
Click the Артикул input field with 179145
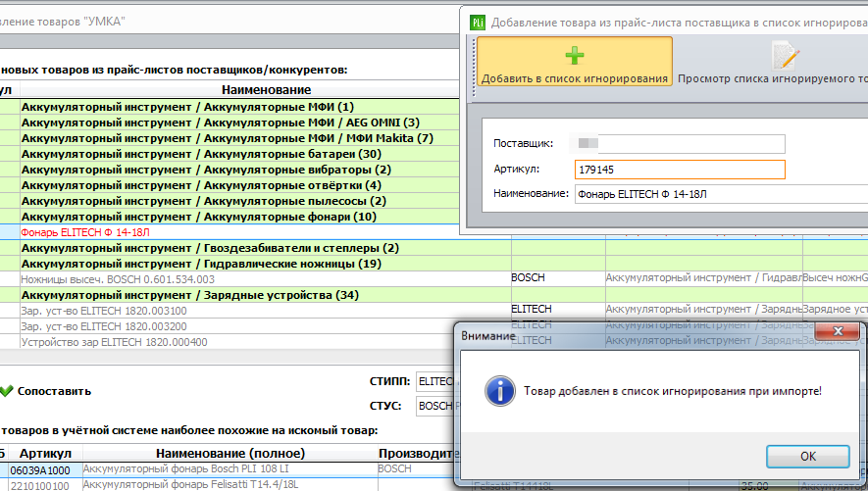680,170
